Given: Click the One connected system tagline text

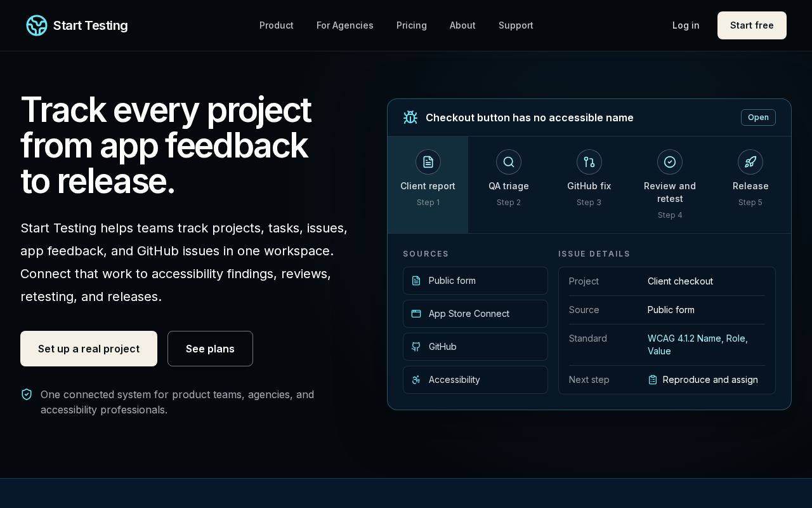Looking at the screenshot, I should click(178, 402).
